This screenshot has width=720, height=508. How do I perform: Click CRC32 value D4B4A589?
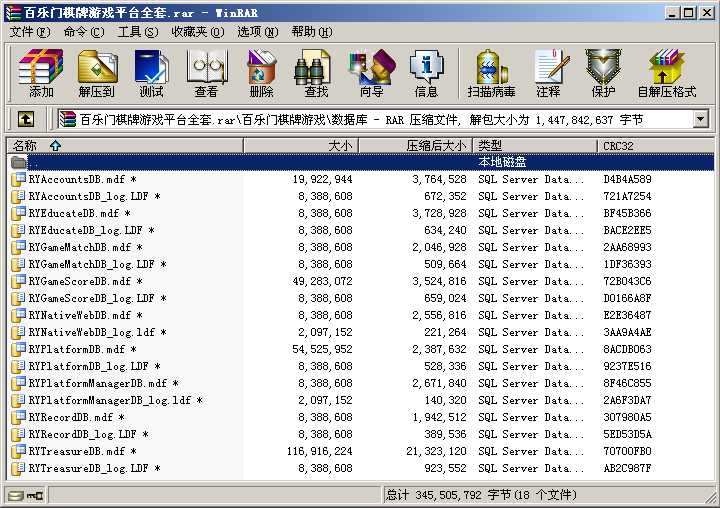(x=627, y=179)
